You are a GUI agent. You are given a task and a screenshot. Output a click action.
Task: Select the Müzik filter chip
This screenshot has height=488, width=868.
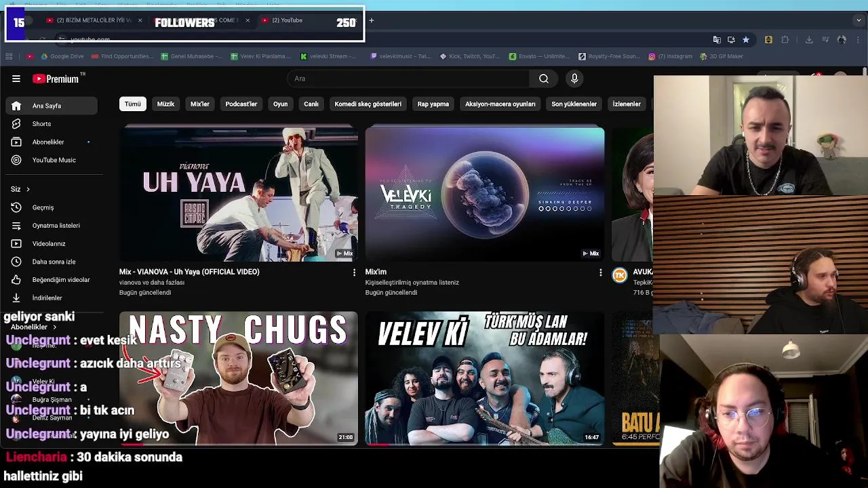coord(165,104)
